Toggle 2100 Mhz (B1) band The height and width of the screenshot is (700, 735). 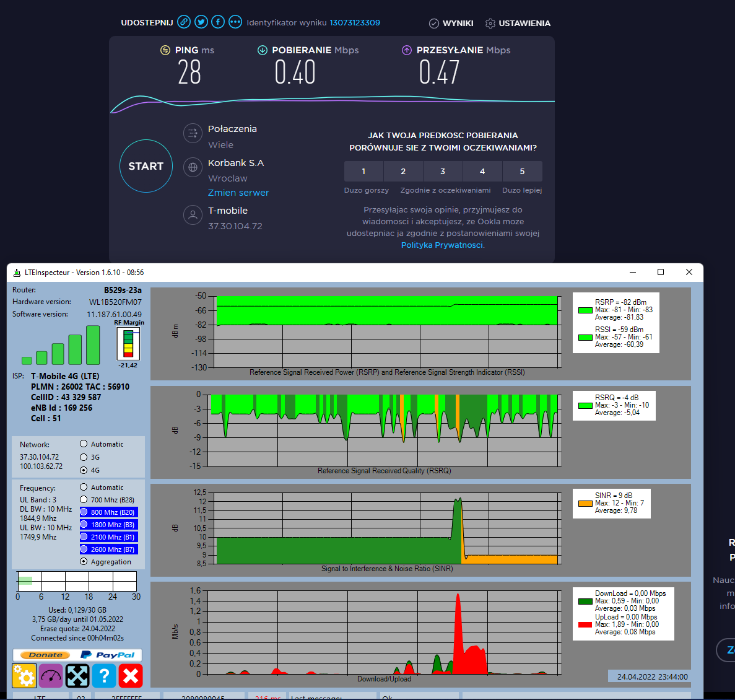coord(109,537)
